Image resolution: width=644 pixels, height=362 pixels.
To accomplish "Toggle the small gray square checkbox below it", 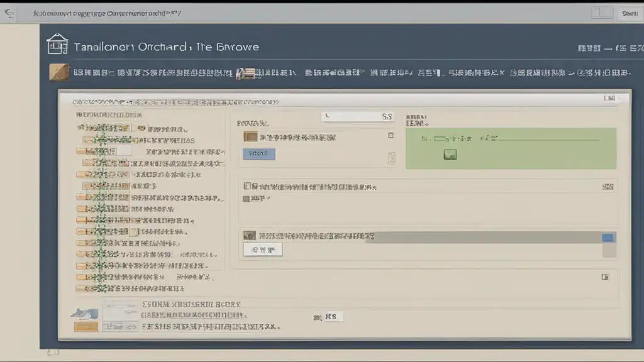I will [246, 199].
